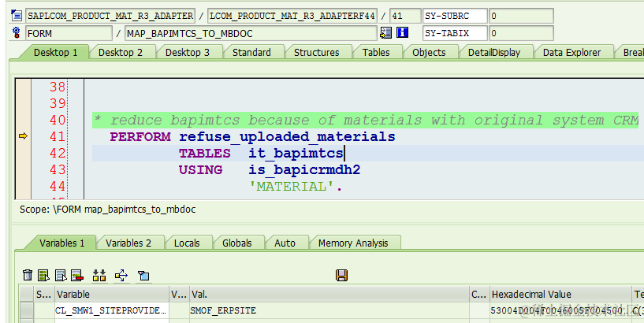Switch to Desktop 2 tab

[121, 53]
